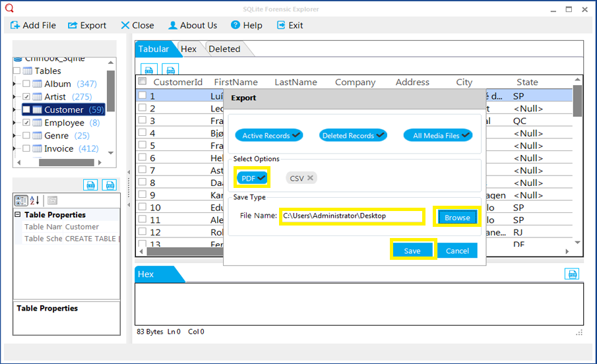
Task: Click the File Name path input field
Action: coord(352,216)
